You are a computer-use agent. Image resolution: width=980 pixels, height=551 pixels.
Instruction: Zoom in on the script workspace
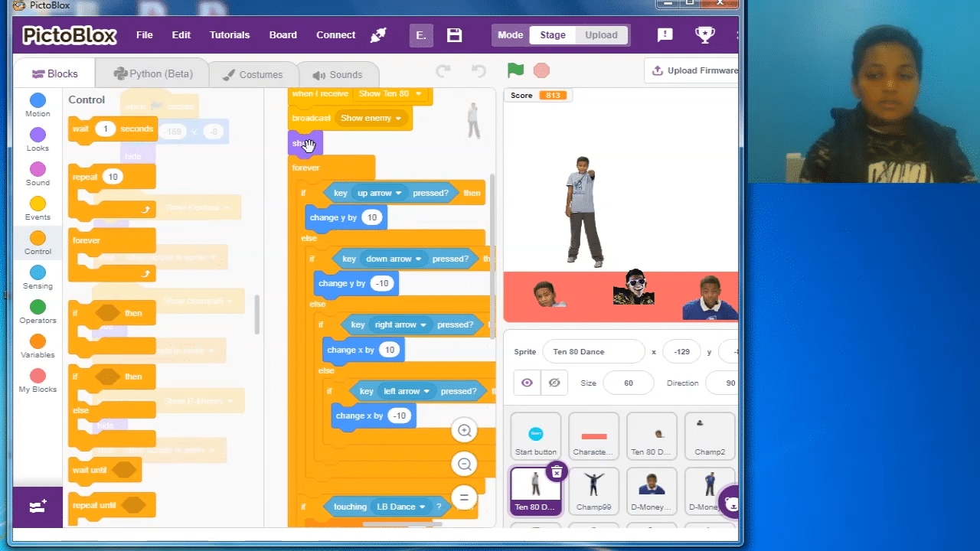[464, 431]
